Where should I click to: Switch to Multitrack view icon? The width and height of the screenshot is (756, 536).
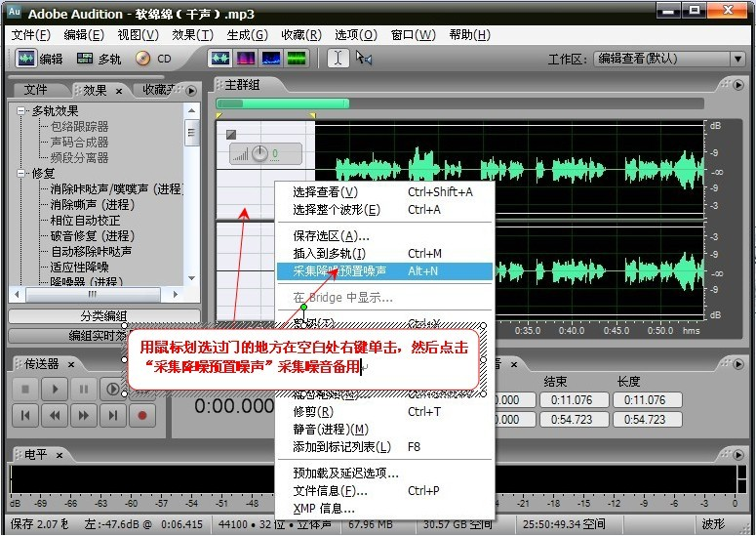[x=85, y=59]
